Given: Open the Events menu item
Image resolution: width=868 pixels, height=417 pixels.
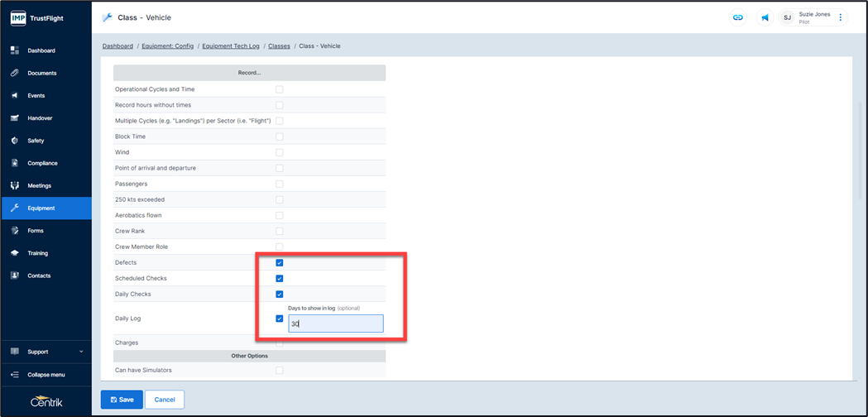Looking at the screenshot, I should coord(46,95).
